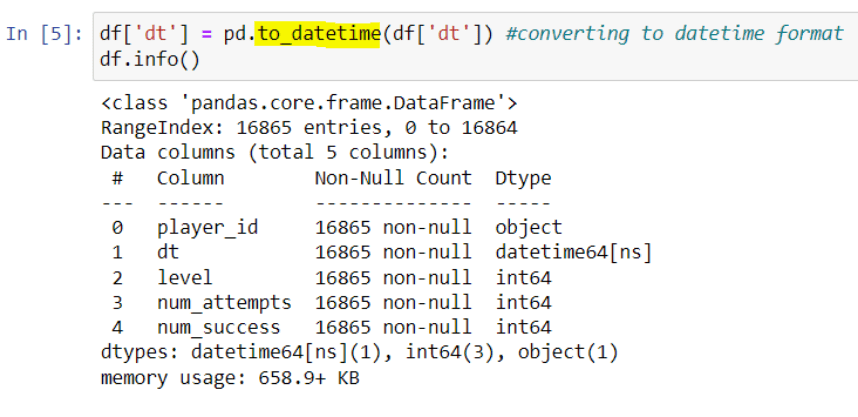Click the num_success column name
Image resolution: width=858 pixels, height=417 pixels.
pos(218,328)
